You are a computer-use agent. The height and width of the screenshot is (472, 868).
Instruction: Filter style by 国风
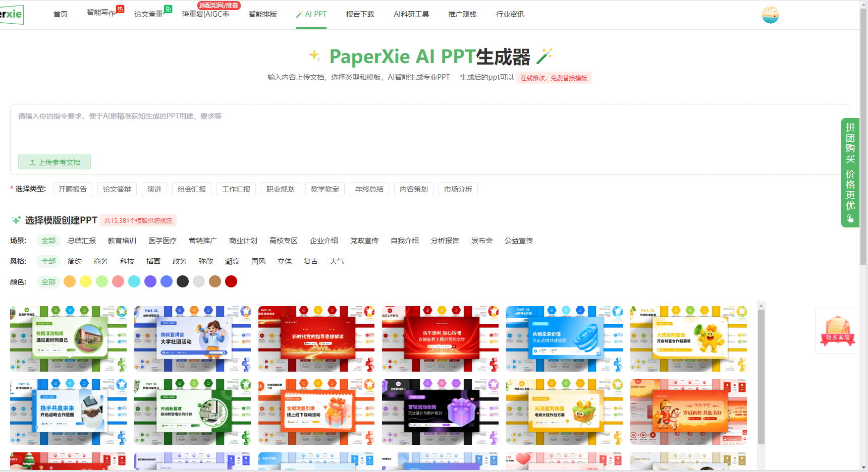click(258, 261)
